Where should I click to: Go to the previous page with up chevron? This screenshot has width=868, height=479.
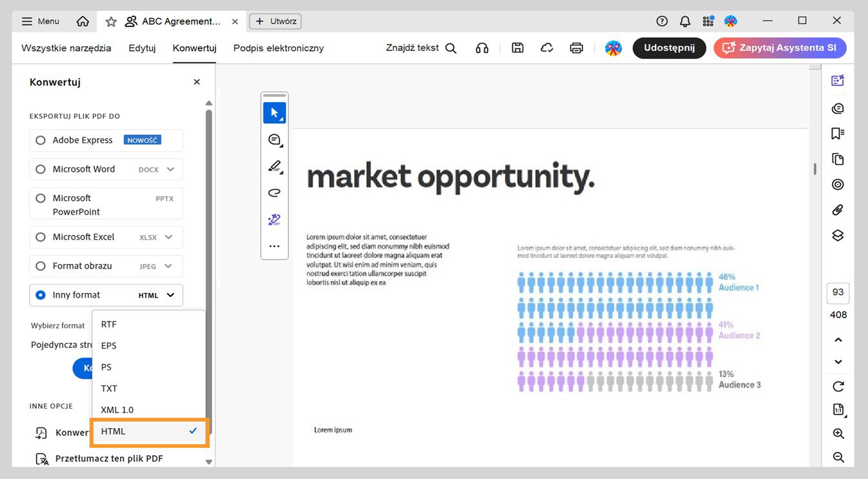click(838, 340)
